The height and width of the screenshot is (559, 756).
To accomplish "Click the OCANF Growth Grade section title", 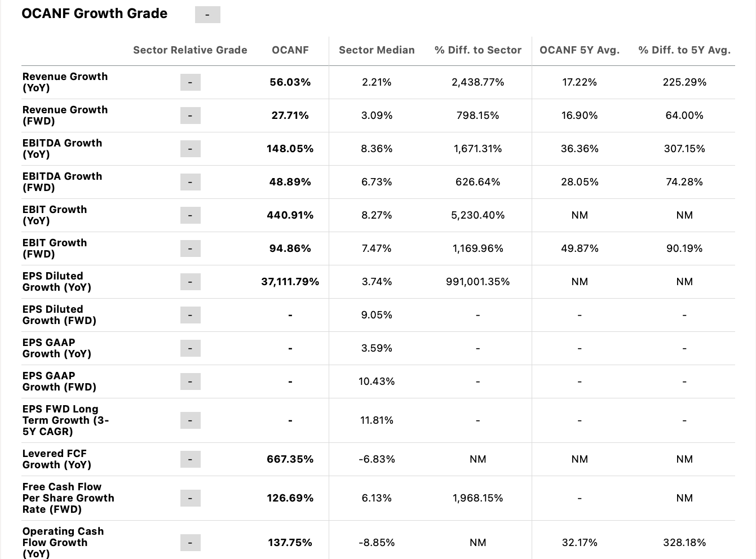I will point(95,14).
